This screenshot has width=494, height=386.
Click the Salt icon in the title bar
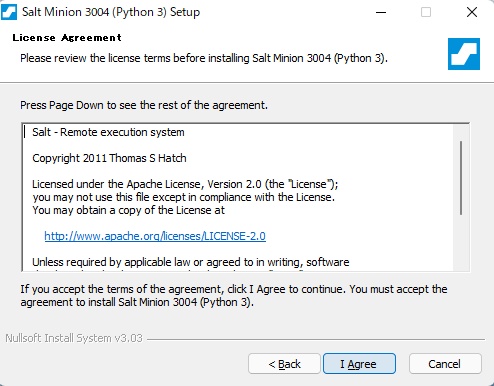9,12
